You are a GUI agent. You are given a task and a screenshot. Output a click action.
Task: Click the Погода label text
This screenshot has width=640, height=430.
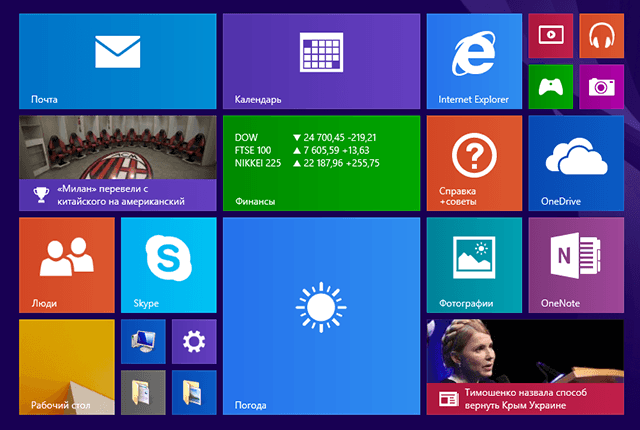pos(250,405)
